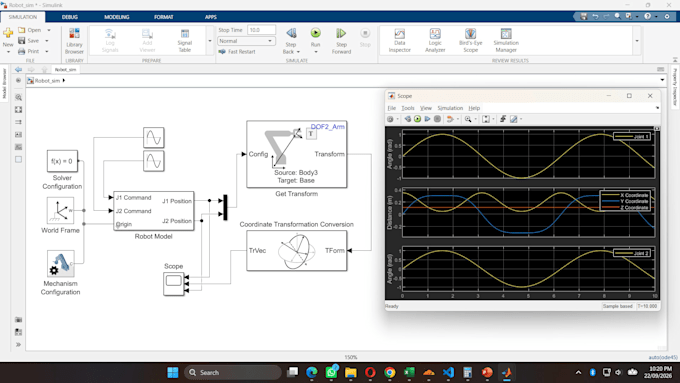Click the Save button in the File group

coord(29,40)
